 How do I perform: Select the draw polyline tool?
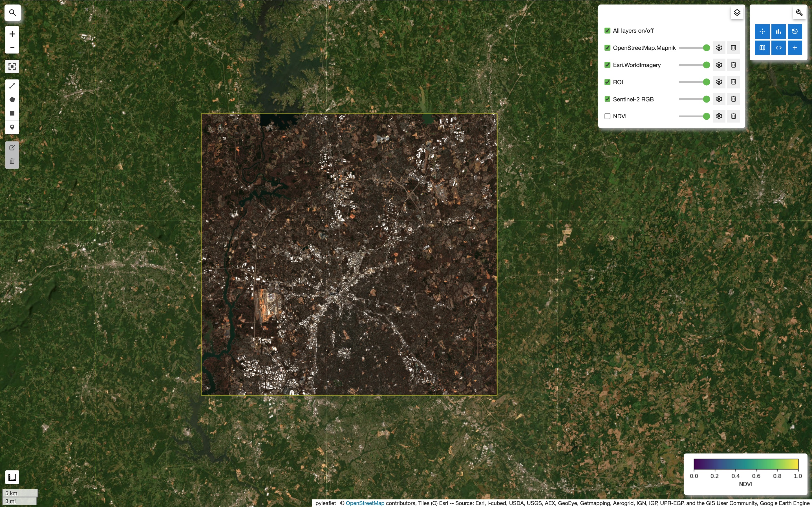point(12,86)
